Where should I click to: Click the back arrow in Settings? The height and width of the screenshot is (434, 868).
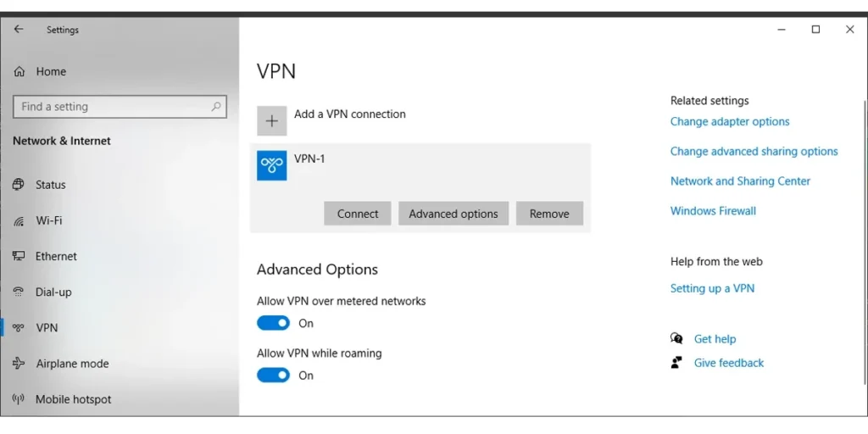(x=19, y=30)
